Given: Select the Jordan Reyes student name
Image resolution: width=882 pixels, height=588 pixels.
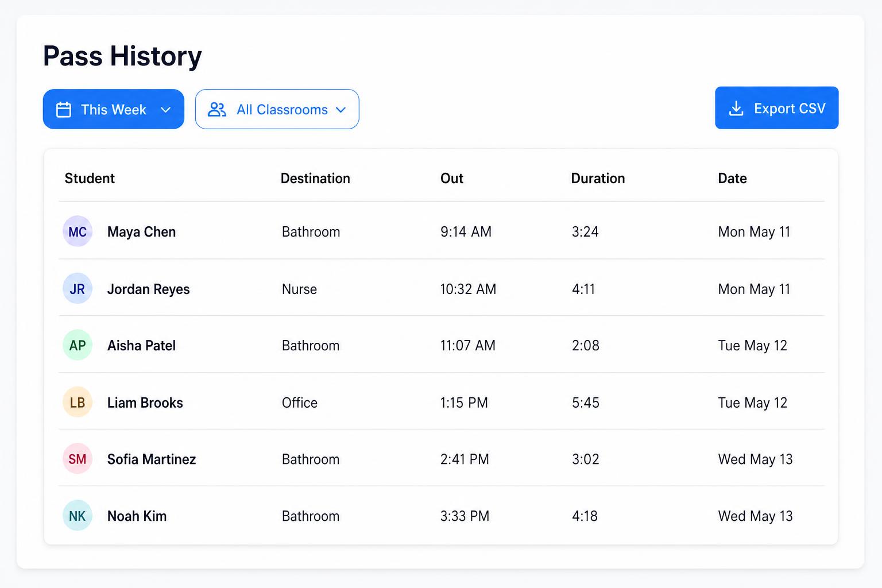Looking at the screenshot, I should pyautogui.click(x=148, y=289).
